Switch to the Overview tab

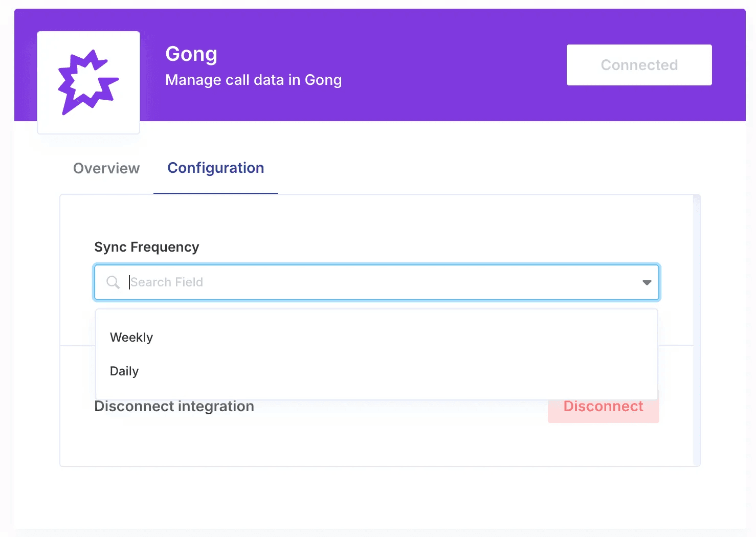(x=106, y=168)
